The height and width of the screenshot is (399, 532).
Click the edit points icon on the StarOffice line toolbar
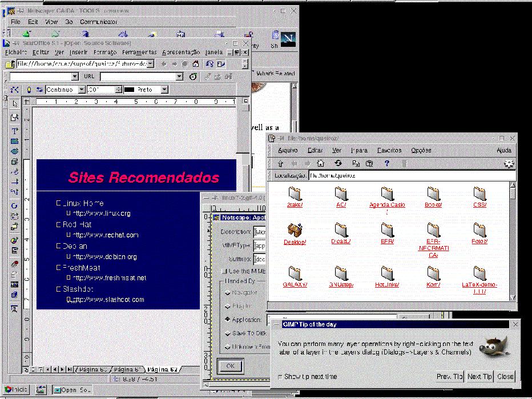pos(14,90)
